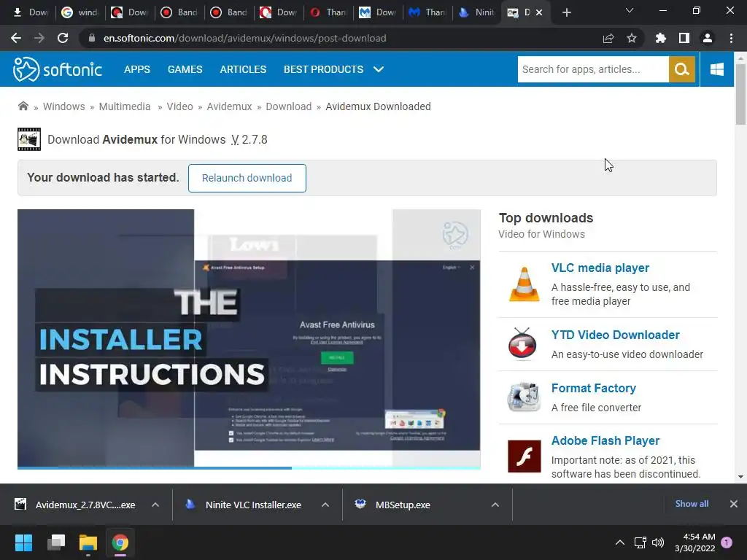Viewport: 747px width, 560px height.
Task: Click the Windows breadcrumb link
Action: [64, 106]
